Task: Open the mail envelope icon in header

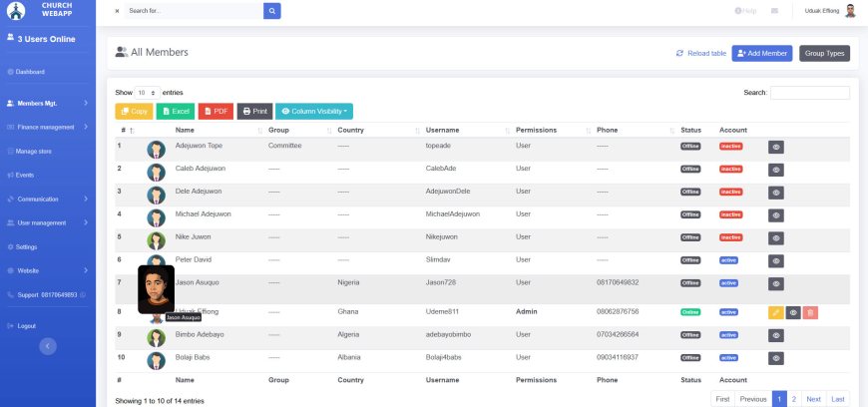Action: click(x=774, y=11)
